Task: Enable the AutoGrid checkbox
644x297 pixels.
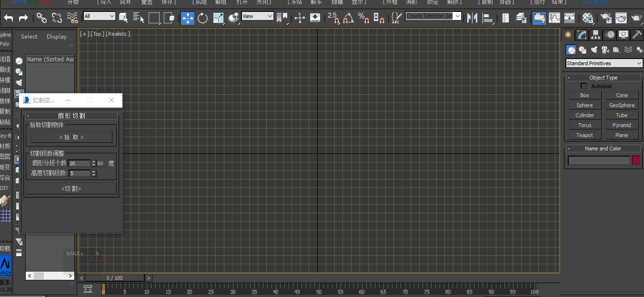Action: pos(584,86)
